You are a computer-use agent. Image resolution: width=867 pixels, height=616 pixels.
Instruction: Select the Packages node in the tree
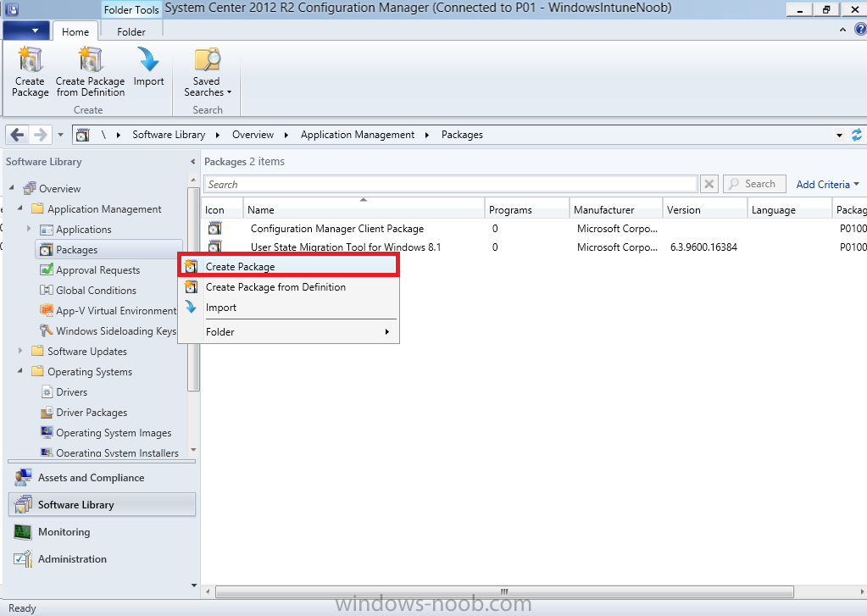tap(109, 249)
